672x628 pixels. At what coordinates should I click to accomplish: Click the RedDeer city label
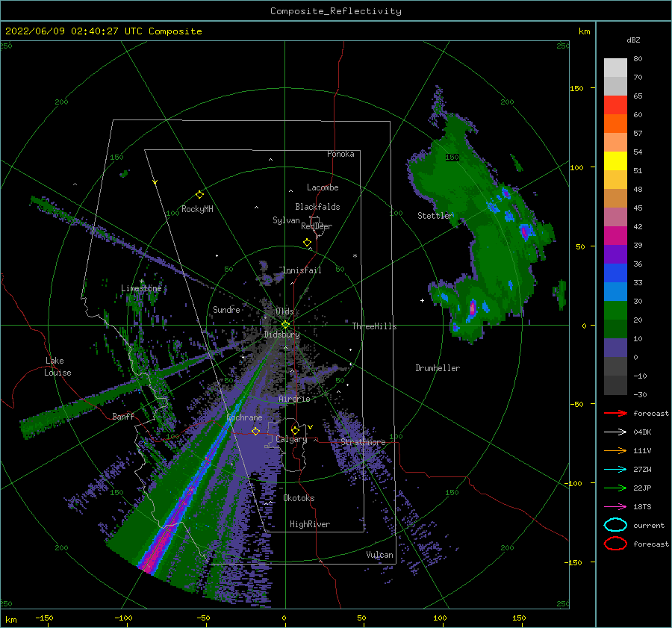[317, 226]
